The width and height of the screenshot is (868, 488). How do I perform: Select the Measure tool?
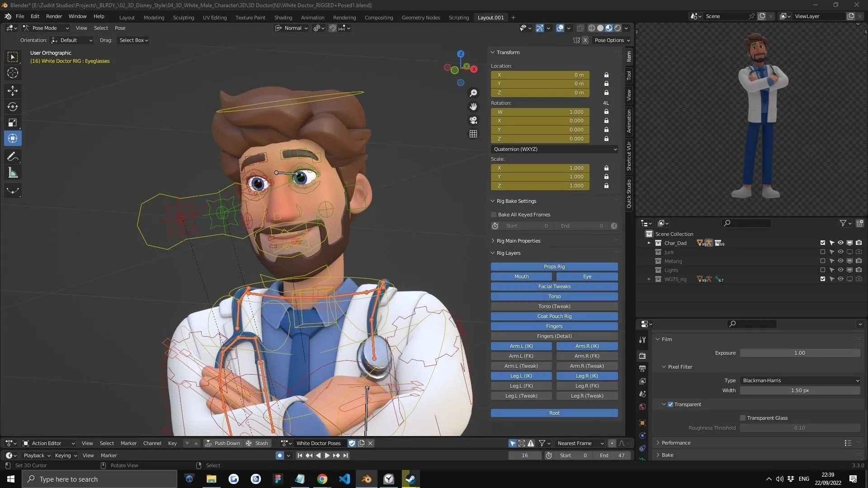tap(12, 172)
